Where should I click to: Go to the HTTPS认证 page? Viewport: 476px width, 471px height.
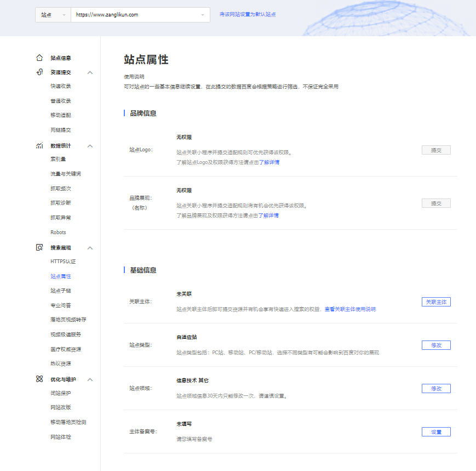63,262
